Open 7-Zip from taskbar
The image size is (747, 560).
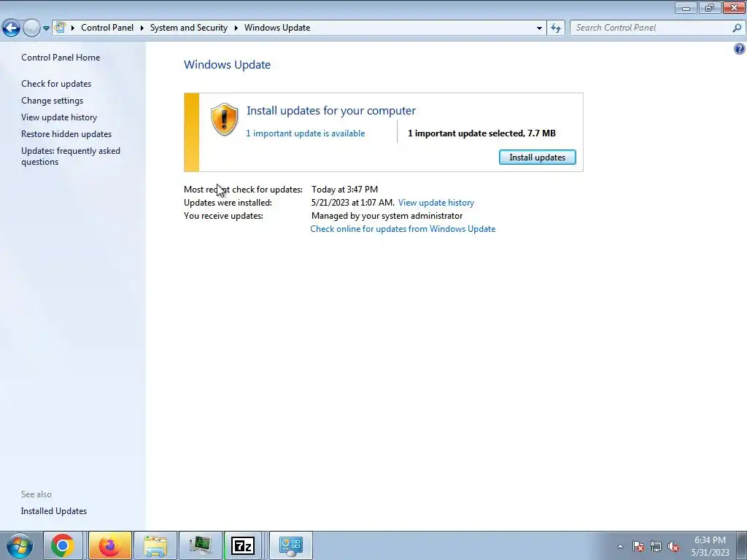pyautogui.click(x=242, y=545)
